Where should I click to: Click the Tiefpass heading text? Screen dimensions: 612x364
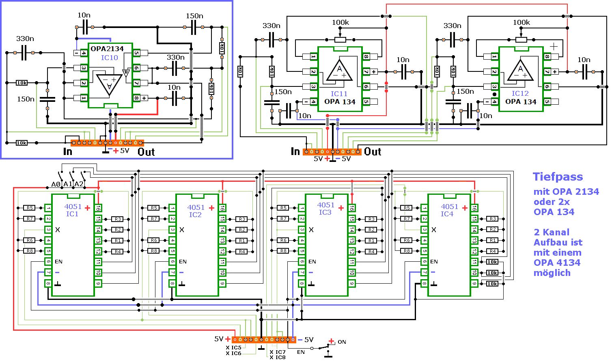(x=558, y=177)
